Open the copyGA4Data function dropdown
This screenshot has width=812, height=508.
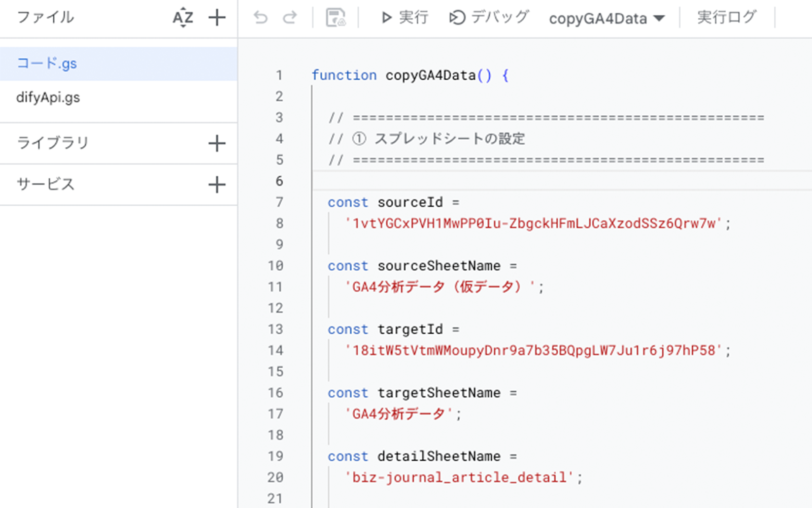coord(607,19)
